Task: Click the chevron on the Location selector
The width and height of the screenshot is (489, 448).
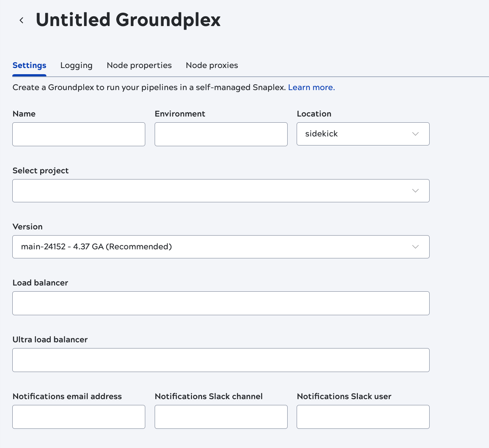Action: [x=415, y=134]
